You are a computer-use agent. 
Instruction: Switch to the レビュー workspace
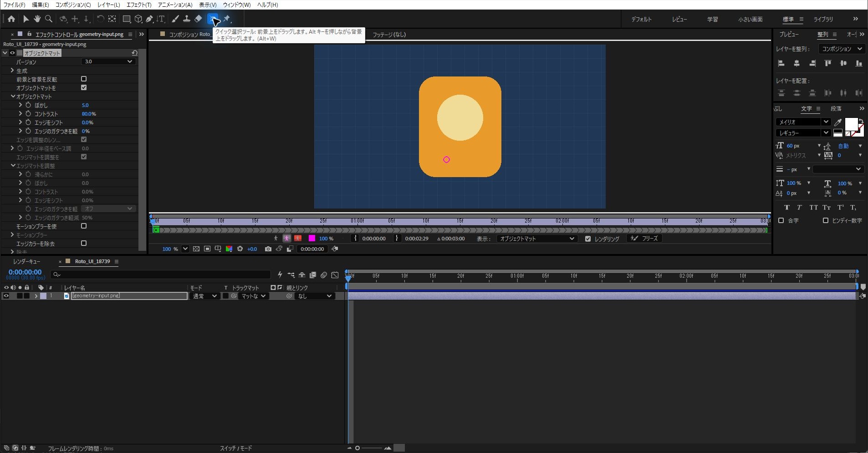tap(679, 19)
